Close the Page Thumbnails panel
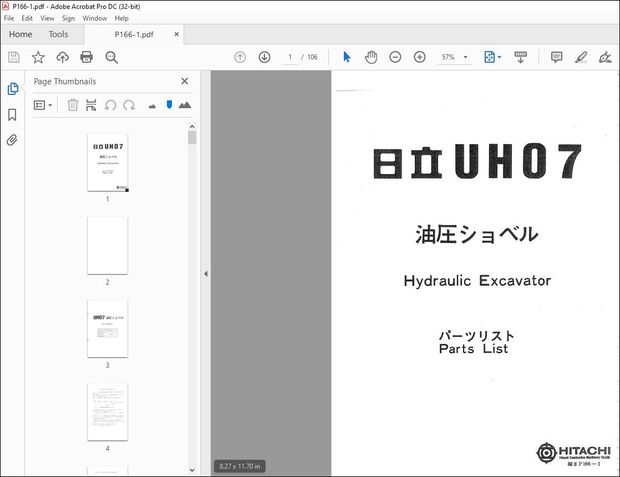 [x=184, y=82]
